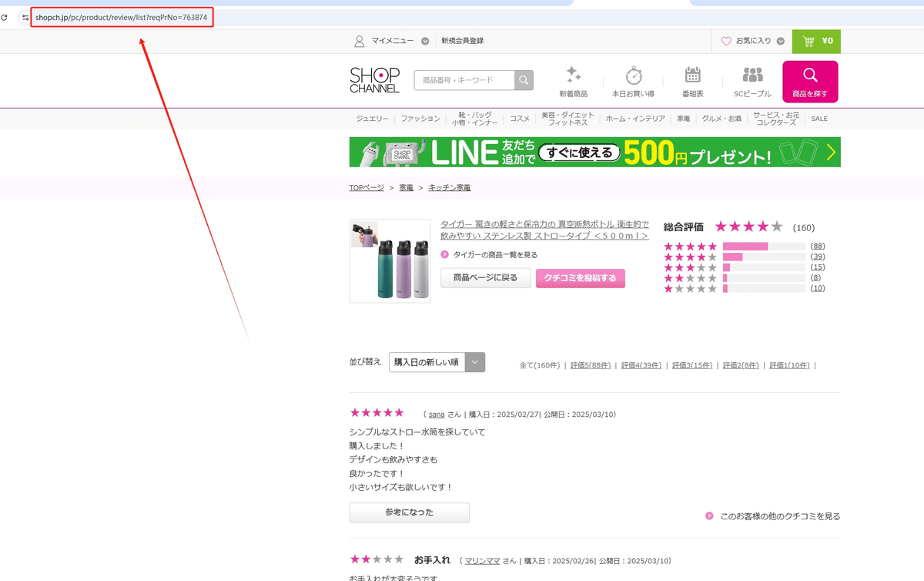Open the shopping cart ¥0
Viewport: 924px width, 581px height.
tap(816, 42)
